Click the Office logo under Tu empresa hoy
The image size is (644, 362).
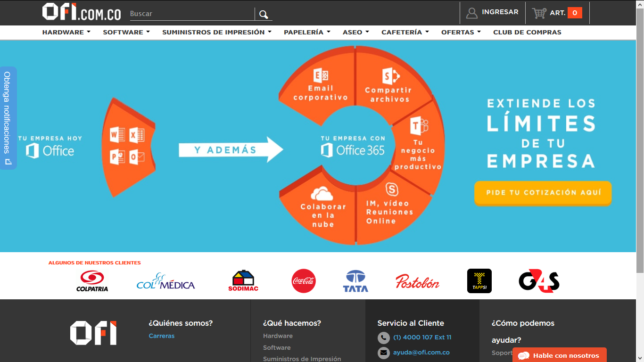[50, 151]
